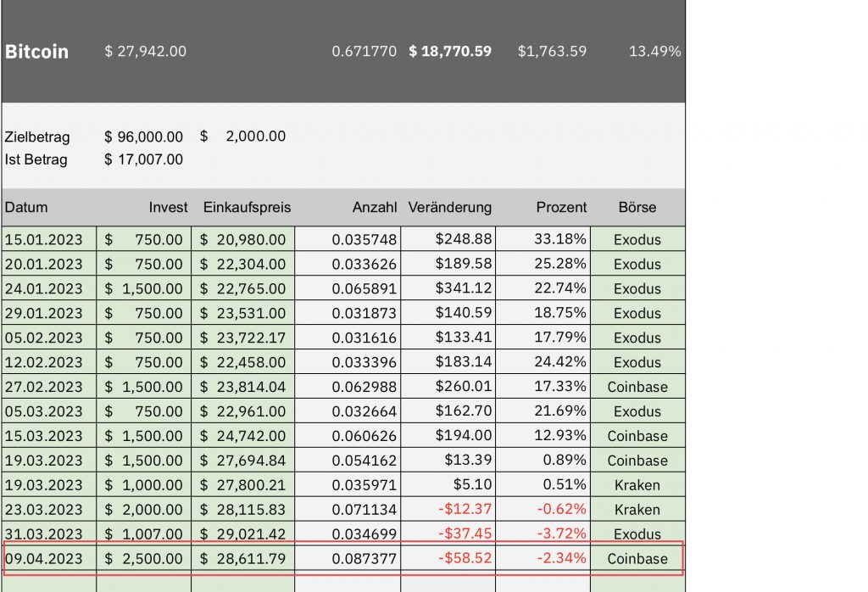Select purchase price $ 28,611.79
This screenshot has height=592, width=868.
click(x=242, y=558)
